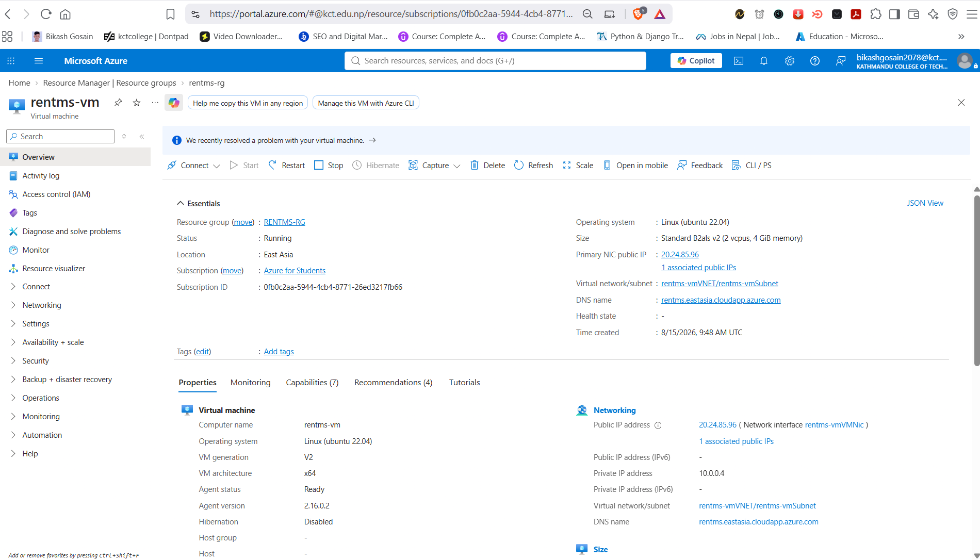This screenshot has width=980, height=560.
Task: Click the Copilot button
Action: pyautogui.click(x=696, y=61)
